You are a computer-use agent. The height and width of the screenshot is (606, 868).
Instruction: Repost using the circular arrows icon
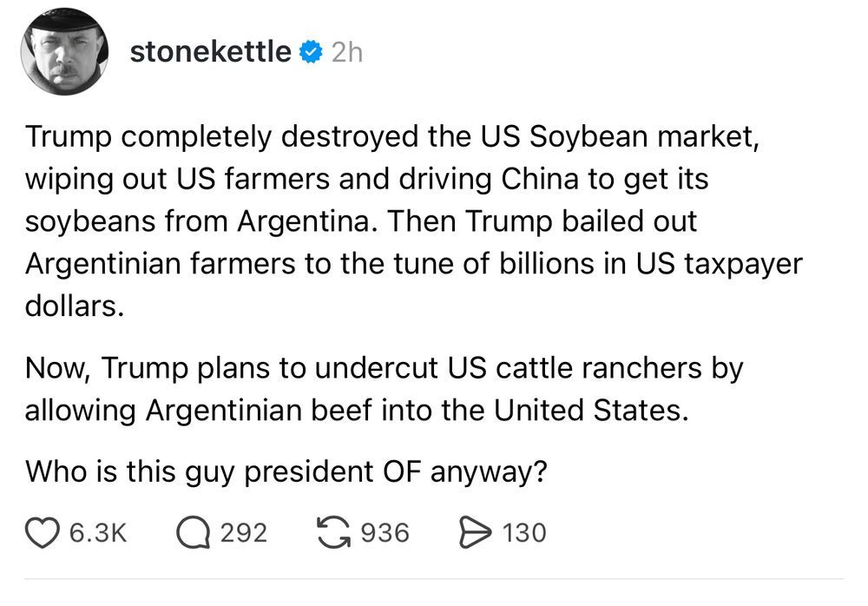coord(333,532)
